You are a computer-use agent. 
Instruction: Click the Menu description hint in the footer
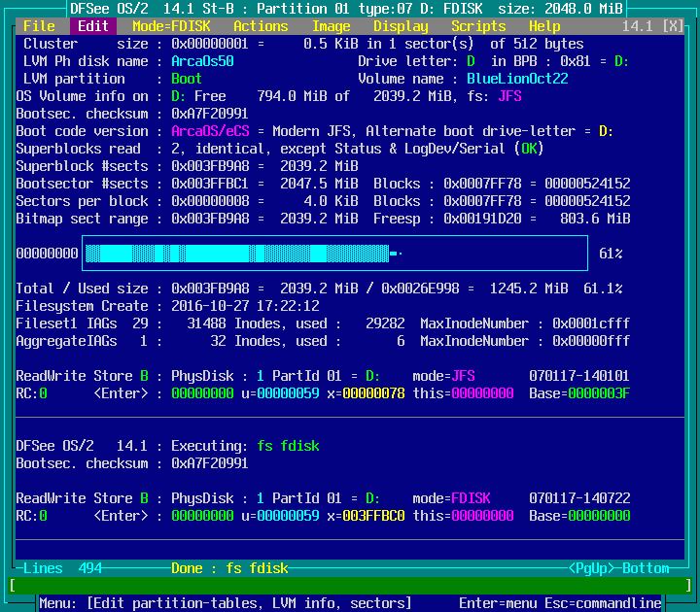point(226,603)
